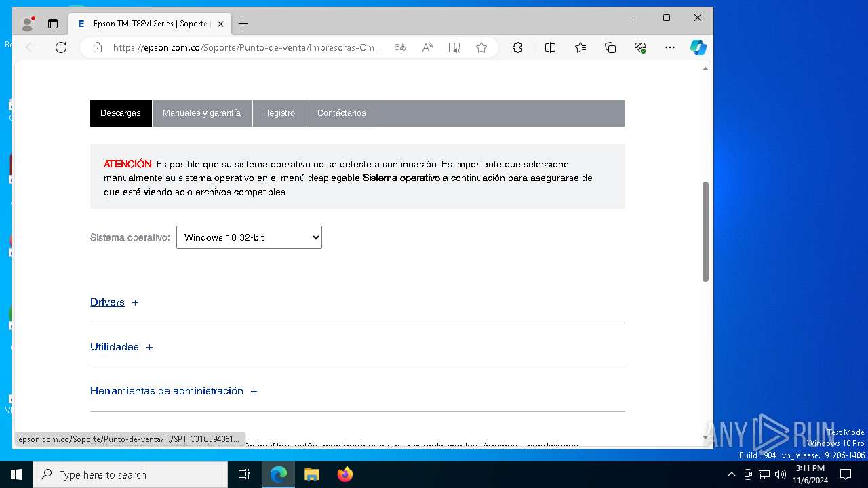This screenshot has width=868, height=488.
Task: Open Edge Settings and more menu
Action: click(670, 47)
